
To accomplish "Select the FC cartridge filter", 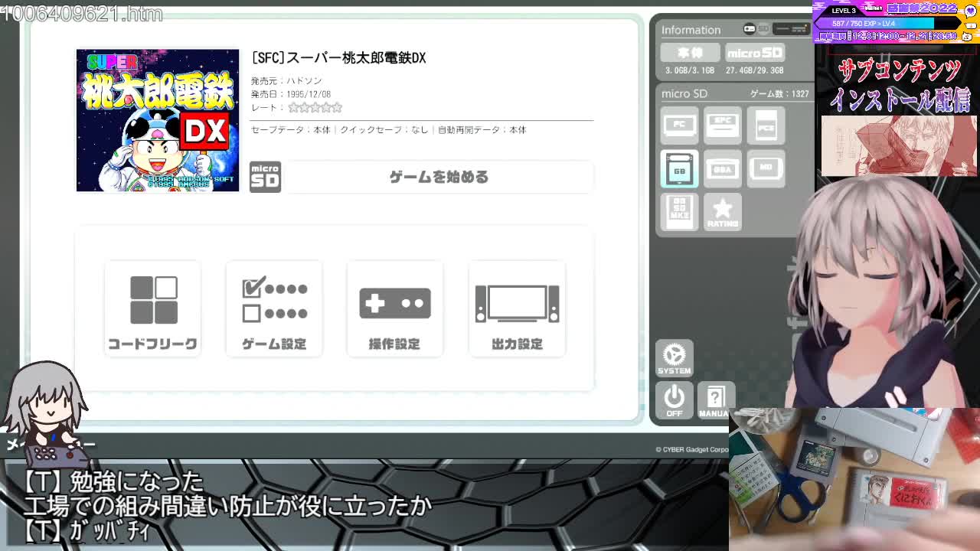I will click(679, 126).
